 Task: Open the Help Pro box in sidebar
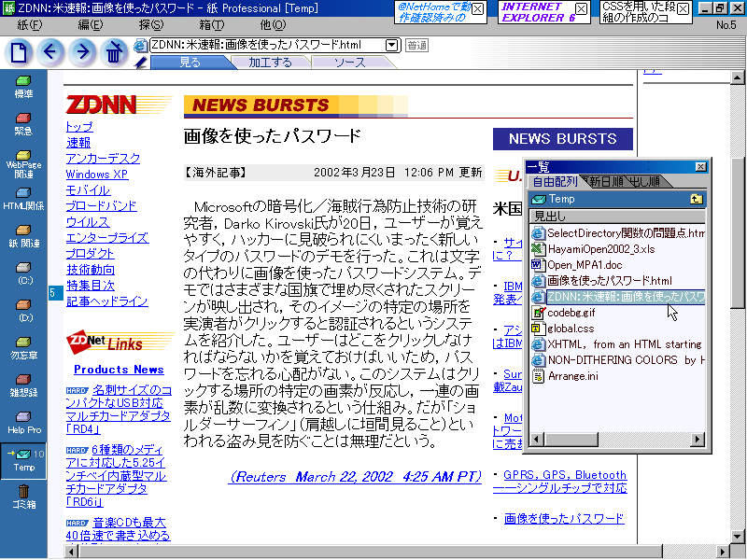22,423
